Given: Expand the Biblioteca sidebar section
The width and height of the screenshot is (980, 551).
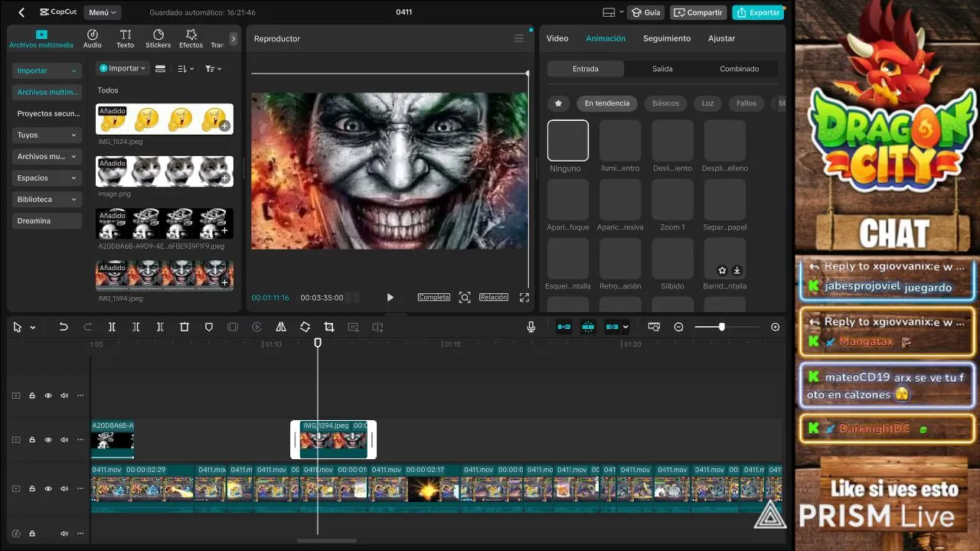Looking at the screenshot, I should 47,199.
